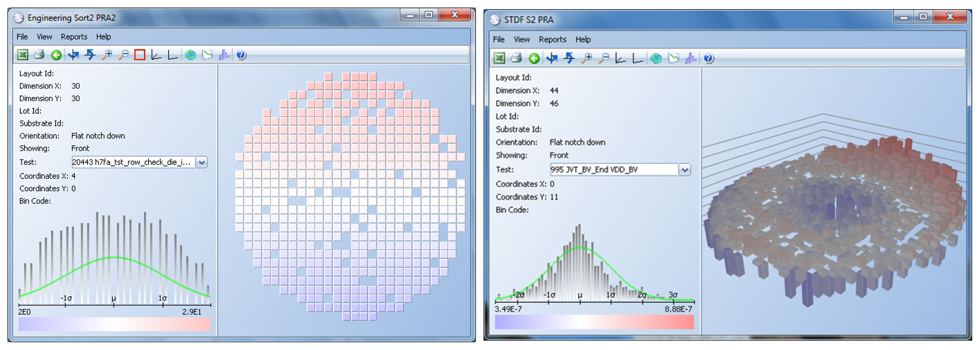The width and height of the screenshot is (980, 350).
Task: Click center of 2D wafer map in Engineering Sort2 PRA2
Action: click(350, 196)
